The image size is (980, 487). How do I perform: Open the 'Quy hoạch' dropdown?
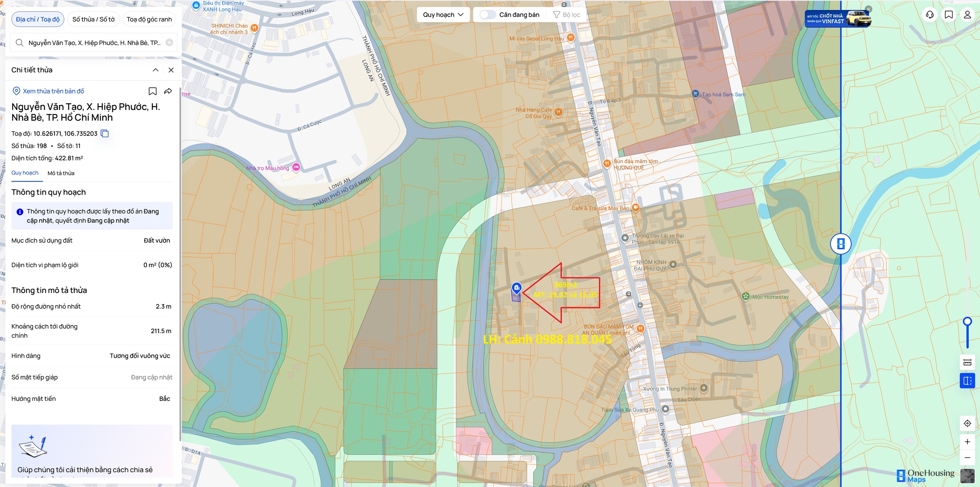443,15
